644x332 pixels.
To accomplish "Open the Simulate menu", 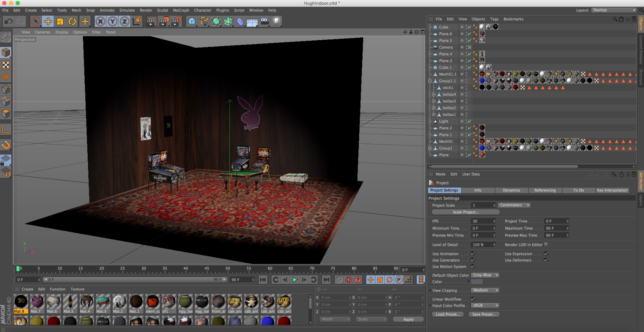I will coord(127,10).
